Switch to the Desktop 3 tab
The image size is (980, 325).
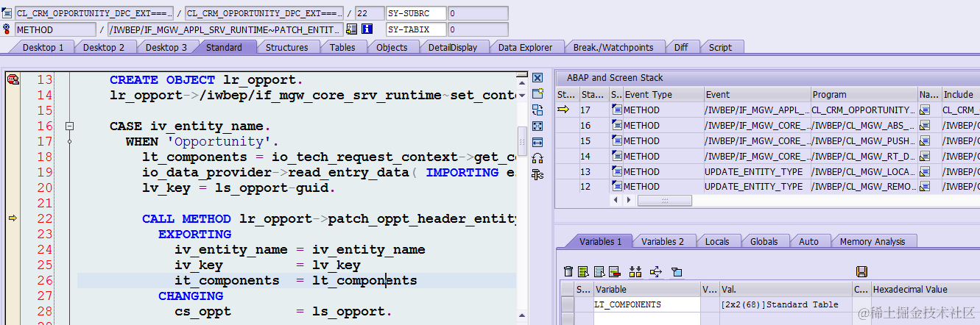click(x=166, y=47)
